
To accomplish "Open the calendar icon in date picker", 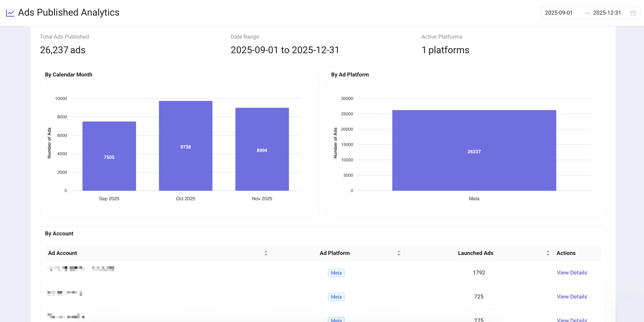I will [633, 13].
